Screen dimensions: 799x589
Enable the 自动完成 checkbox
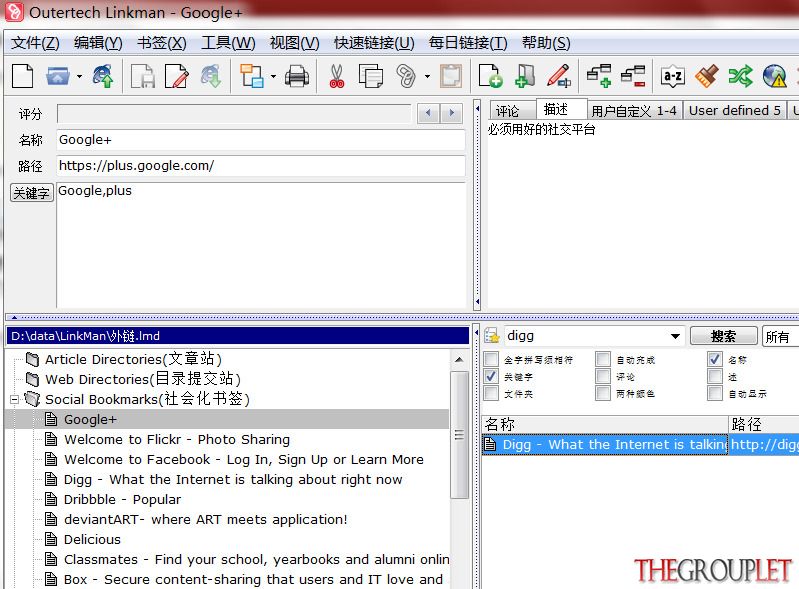coord(603,359)
